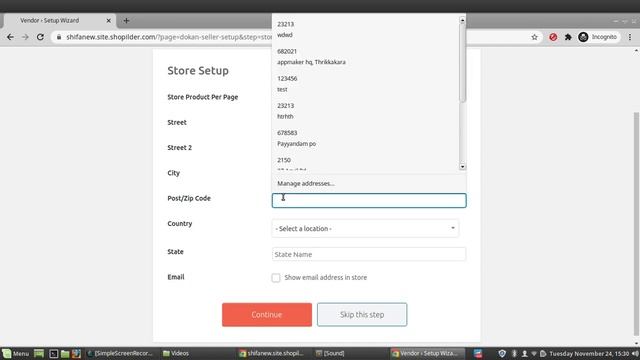The height and width of the screenshot is (360, 640).
Task: Bookmark this page with the star icon
Action: [x=534, y=37]
